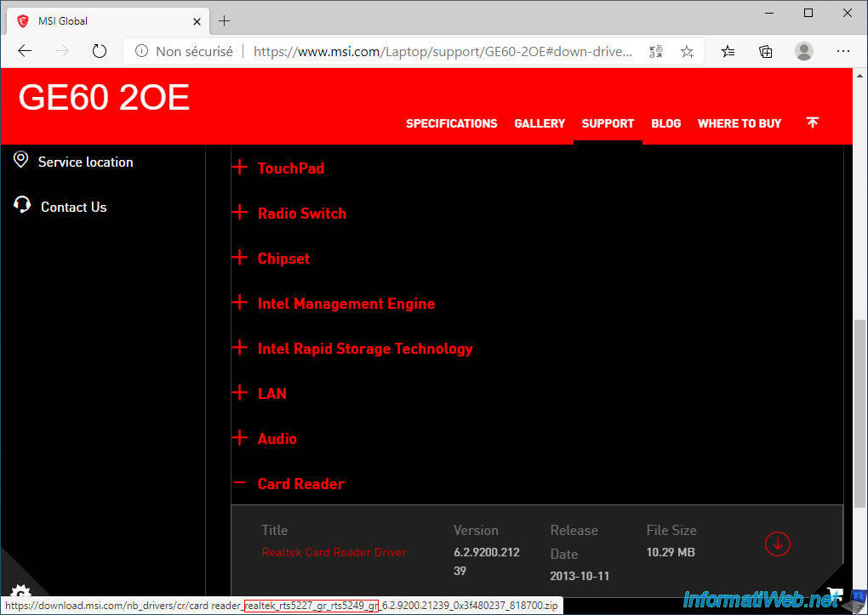Screen dimensions: 868x615
Task: Click the GE60 2OE product title
Action: pos(104,98)
